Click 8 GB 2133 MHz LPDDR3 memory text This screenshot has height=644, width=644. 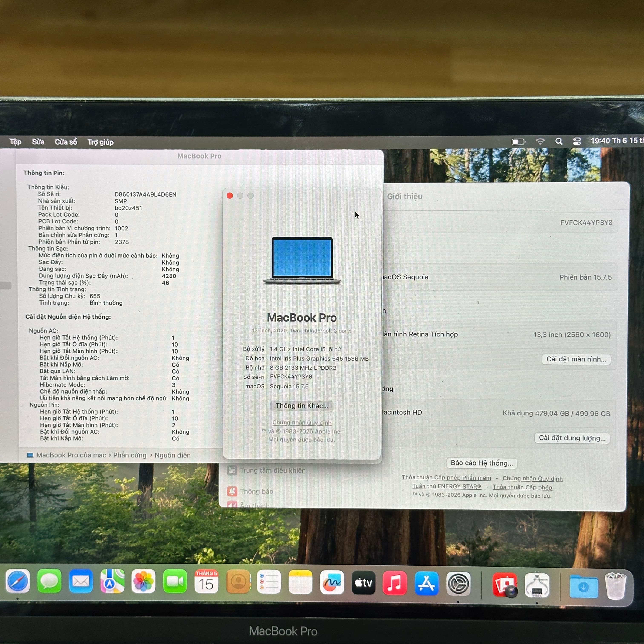pyautogui.click(x=303, y=368)
